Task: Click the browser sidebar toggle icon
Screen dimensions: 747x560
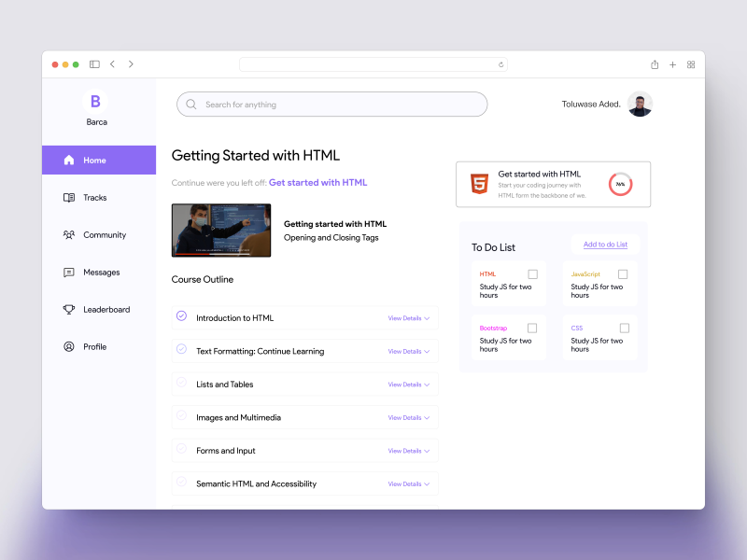Action: 94,64
